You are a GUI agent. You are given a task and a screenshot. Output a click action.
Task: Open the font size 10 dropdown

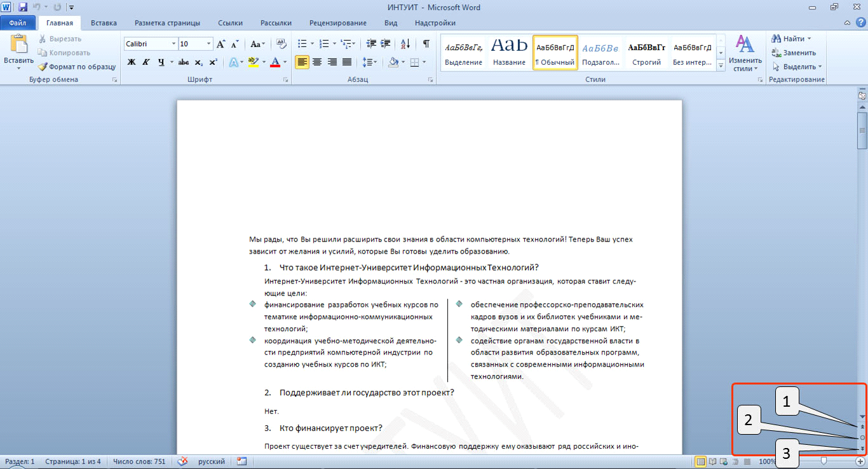point(209,44)
